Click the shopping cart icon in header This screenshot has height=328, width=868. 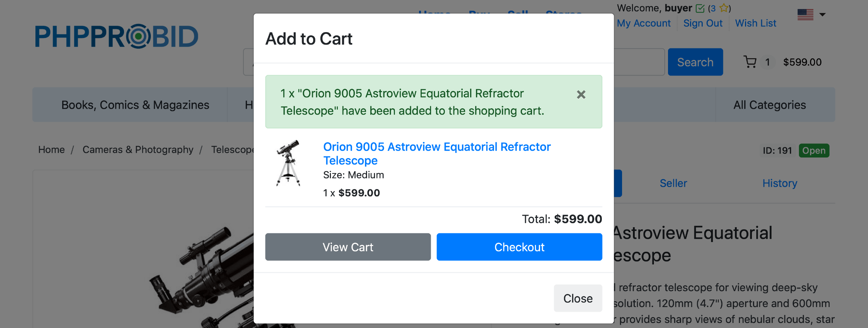(x=750, y=62)
